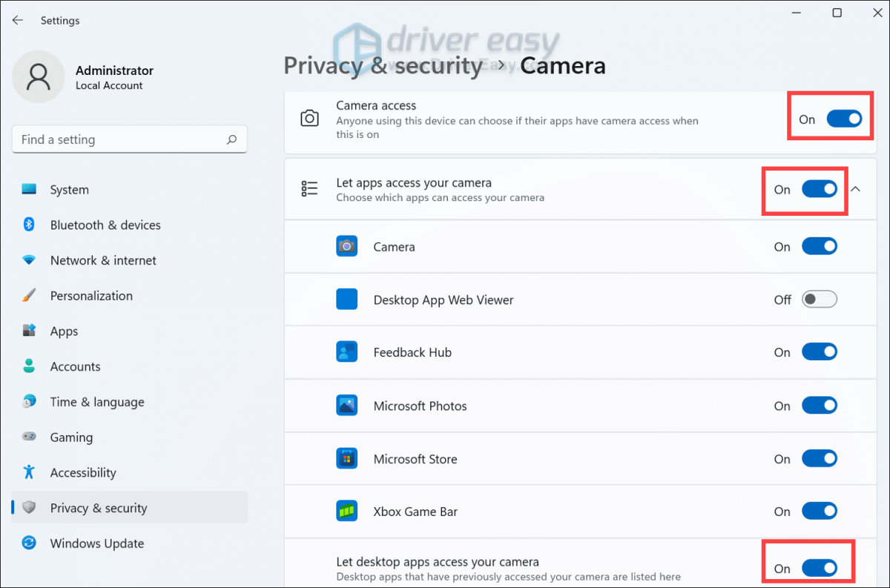Click the back arrow button
Image resolution: width=890 pixels, height=588 pixels.
point(17,20)
